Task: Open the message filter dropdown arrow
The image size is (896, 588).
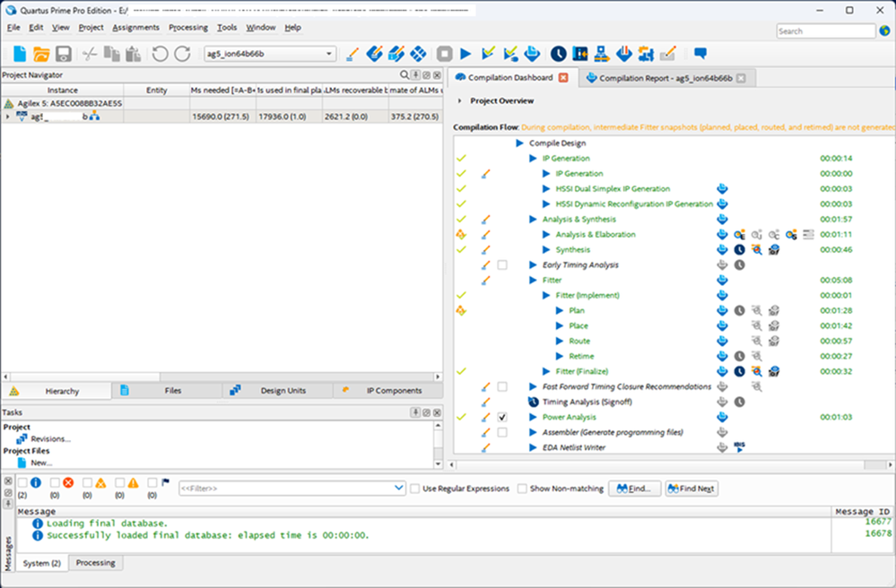Action: click(399, 489)
